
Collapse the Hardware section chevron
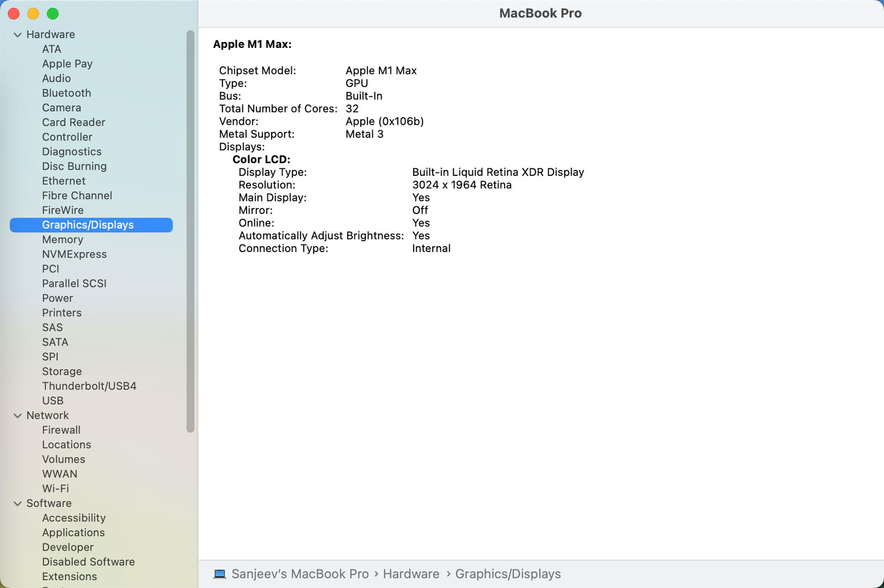[x=17, y=35]
